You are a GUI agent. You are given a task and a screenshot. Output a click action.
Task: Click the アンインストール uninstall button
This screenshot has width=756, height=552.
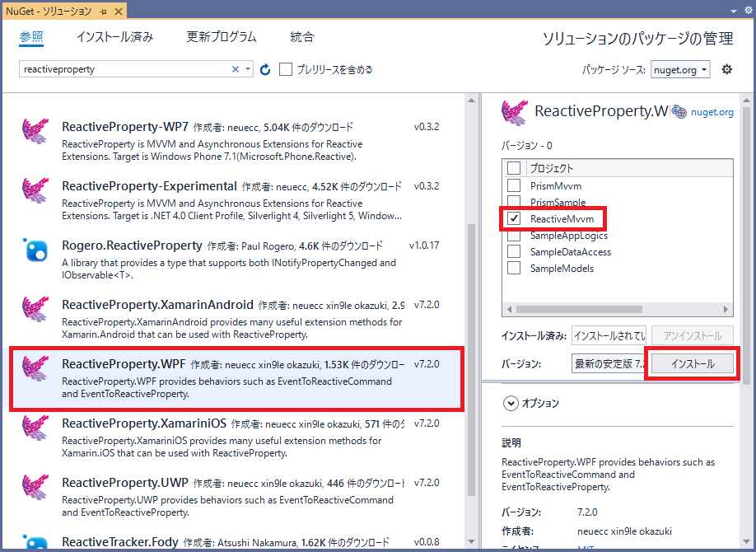point(693,335)
